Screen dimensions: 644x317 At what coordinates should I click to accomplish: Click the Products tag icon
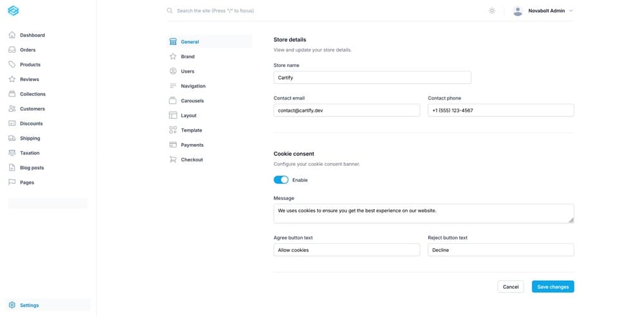12,64
